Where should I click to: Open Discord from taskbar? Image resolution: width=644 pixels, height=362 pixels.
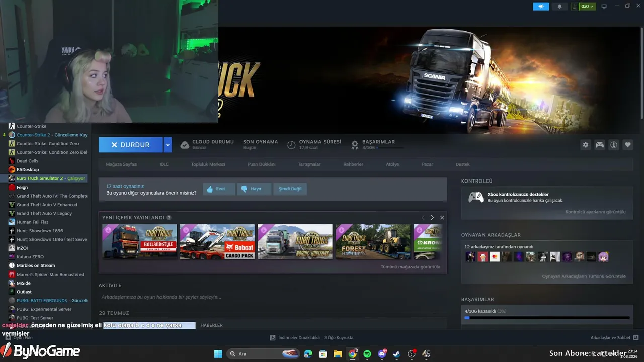pyautogui.click(x=382, y=354)
